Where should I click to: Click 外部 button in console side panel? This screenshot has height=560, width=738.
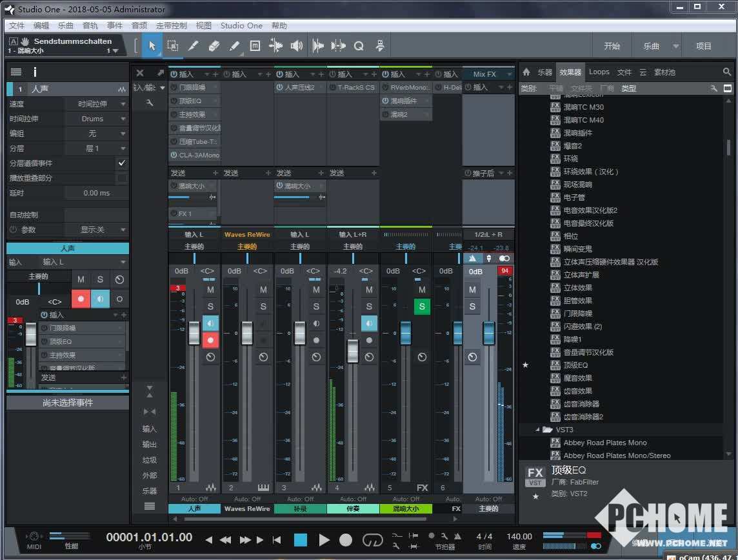pos(149,475)
